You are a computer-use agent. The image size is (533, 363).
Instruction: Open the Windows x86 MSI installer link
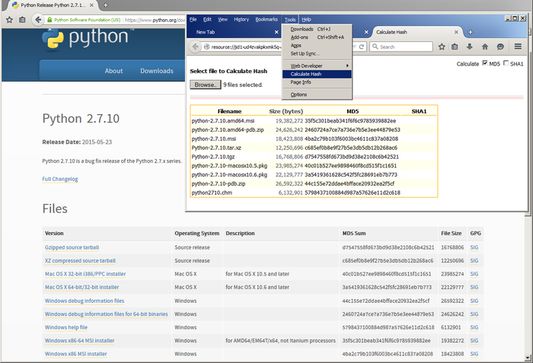click(x=76, y=354)
